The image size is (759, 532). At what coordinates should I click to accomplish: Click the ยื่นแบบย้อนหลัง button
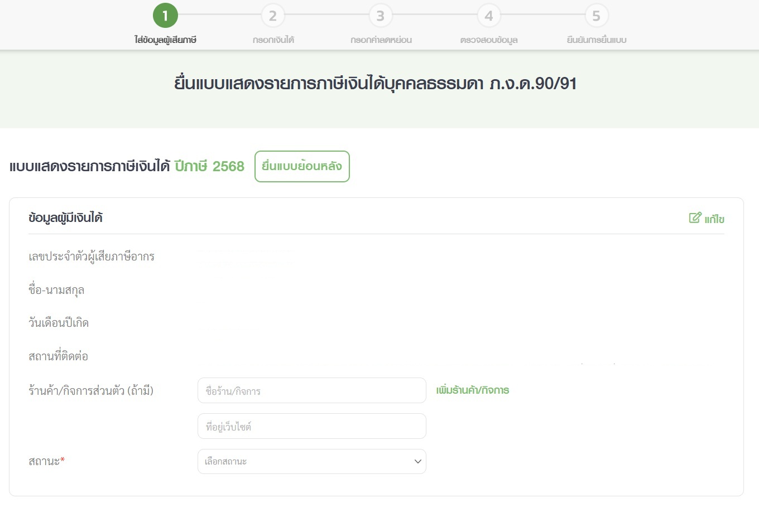pos(302,166)
